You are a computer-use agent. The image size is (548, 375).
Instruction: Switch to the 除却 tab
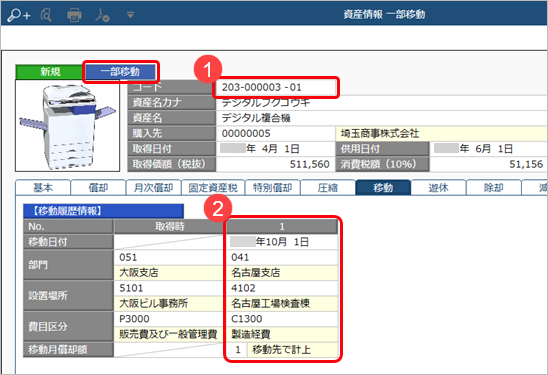[493, 188]
